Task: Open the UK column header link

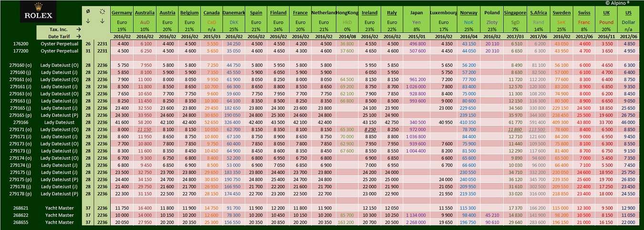Action: (x=606, y=13)
